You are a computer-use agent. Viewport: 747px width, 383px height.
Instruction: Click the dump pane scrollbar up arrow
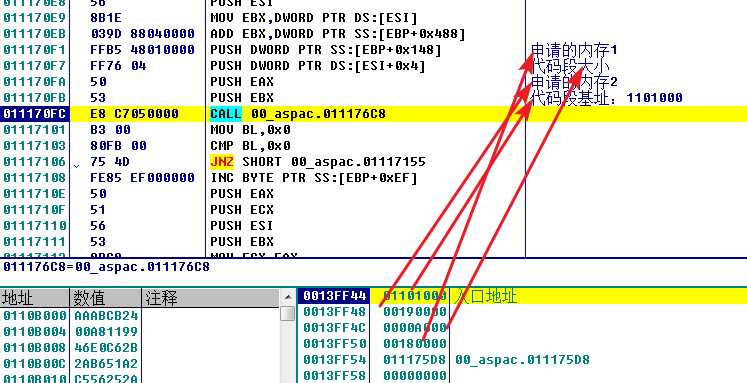coord(287,297)
